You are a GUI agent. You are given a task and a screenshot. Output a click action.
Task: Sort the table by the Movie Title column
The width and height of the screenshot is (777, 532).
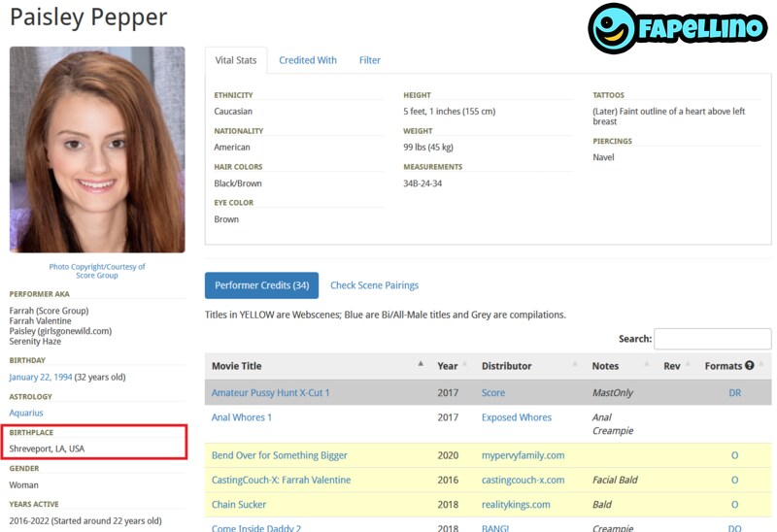pyautogui.click(x=317, y=366)
